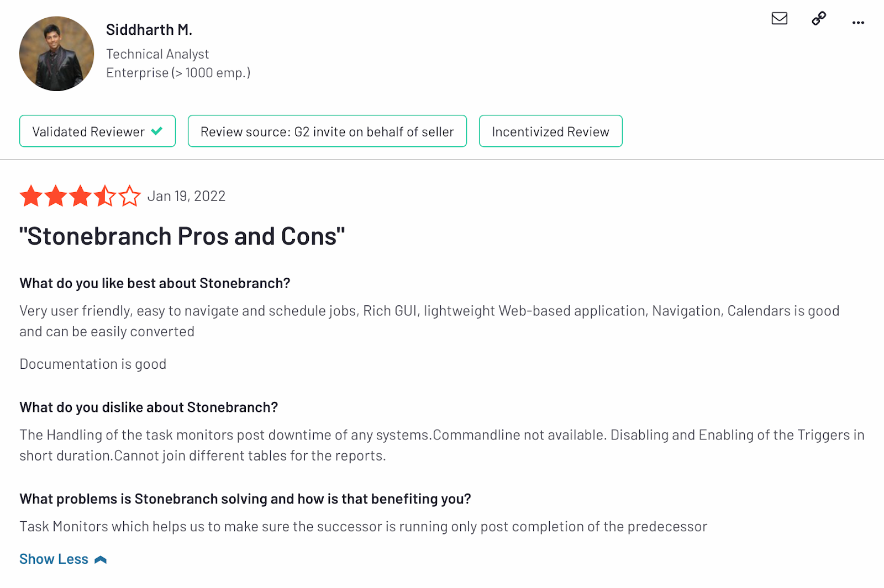The width and height of the screenshot is (884, 588).
Task: Click the empty fifth rating star
Action: pos(130,196)
